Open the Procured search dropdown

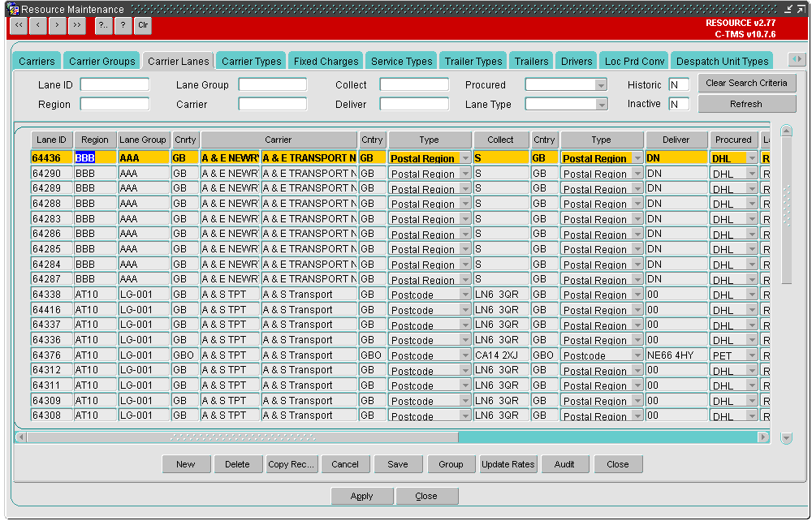click(x=601, y=85)
